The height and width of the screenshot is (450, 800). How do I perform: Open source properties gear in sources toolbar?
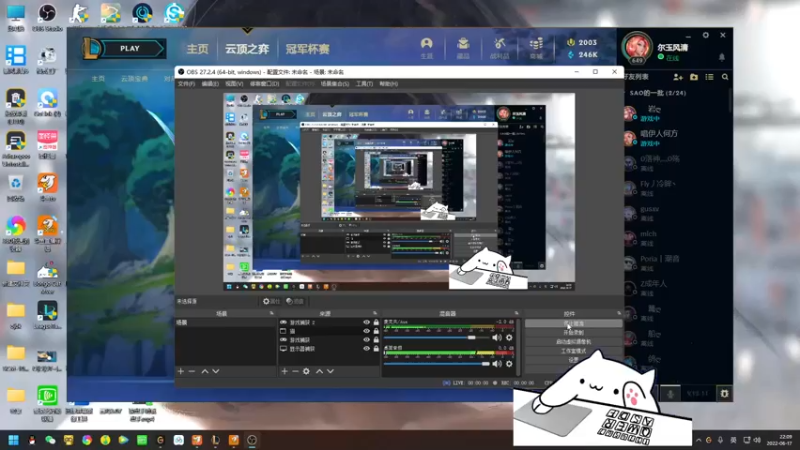[306, 371]
